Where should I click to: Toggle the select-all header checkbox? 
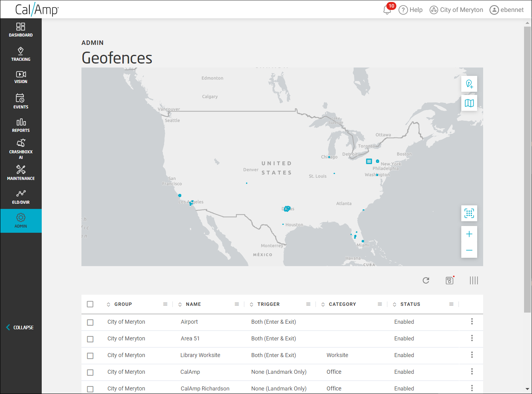pos(90,304)
